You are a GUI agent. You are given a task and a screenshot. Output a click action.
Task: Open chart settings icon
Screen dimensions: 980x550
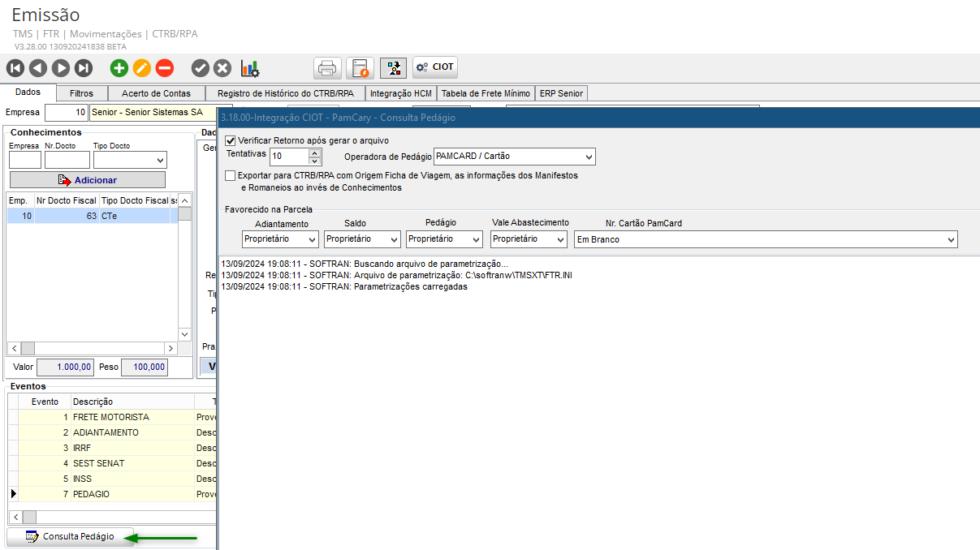tap(250, 68)
